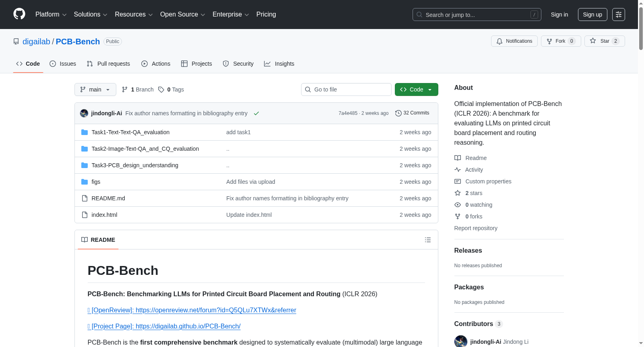The height and width of the screenshot is (347, 644).
Task: Click the Task3-PCB_design_understanding folder icon
Action: click(85, 165)
